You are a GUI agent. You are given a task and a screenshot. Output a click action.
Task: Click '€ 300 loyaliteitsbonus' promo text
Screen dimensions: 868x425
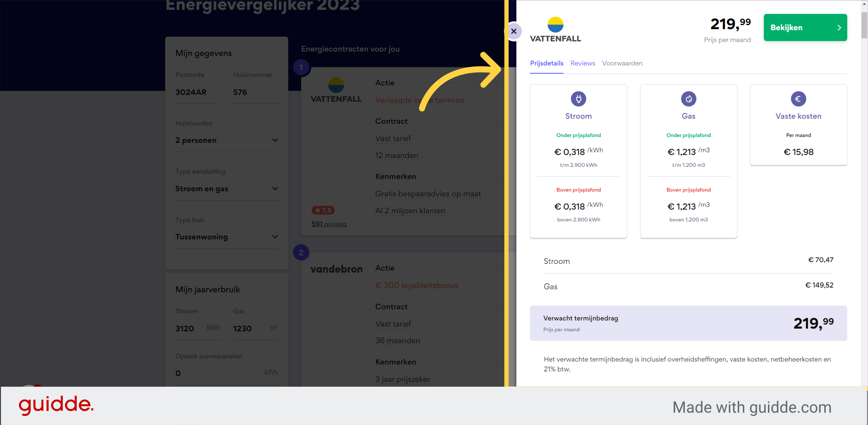pyautogui.click(x=417, y=286)
